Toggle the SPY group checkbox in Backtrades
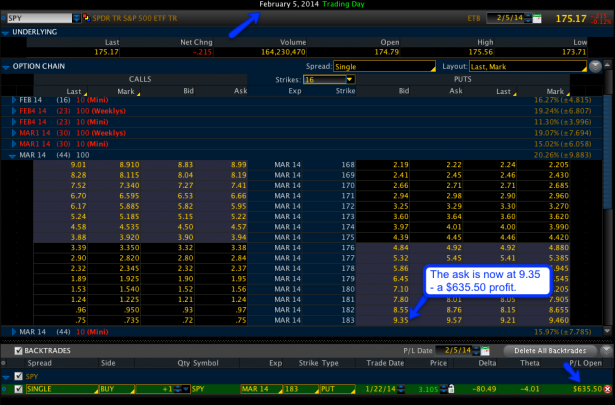The image size is (615, 405). click(17, 376)
